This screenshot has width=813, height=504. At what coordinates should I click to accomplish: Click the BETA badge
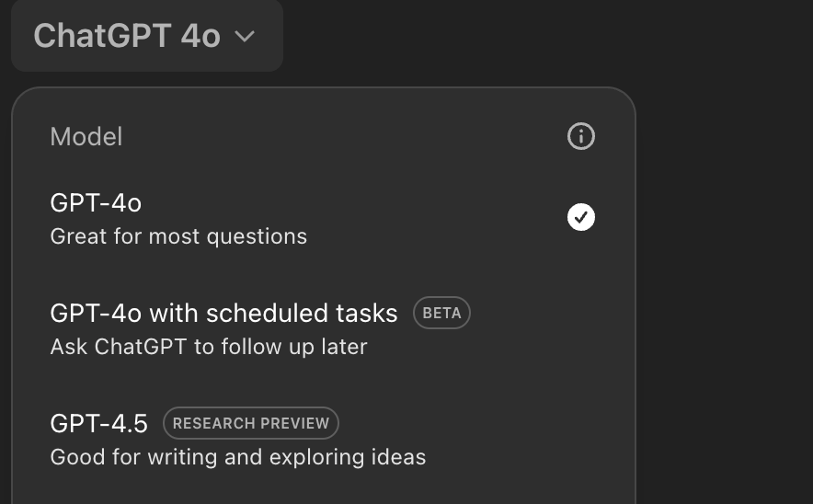441,314
